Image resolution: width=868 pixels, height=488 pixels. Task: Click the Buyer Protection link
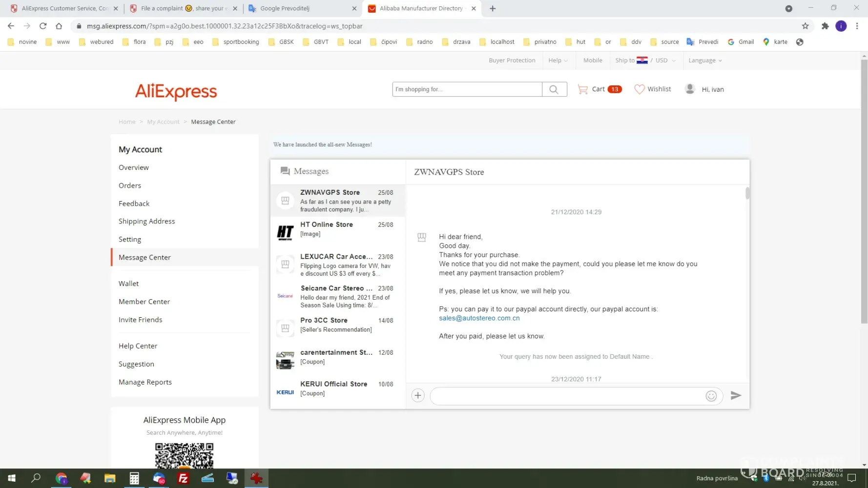coord(512,61)
